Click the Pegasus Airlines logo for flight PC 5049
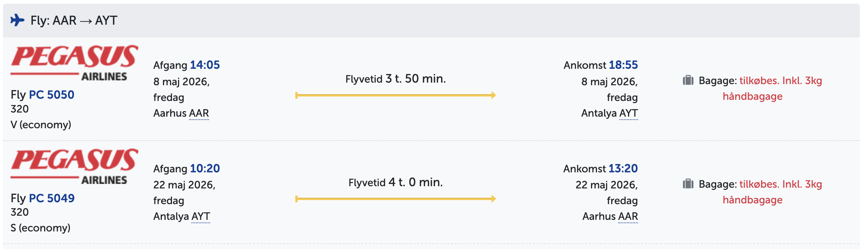Image resolution: width=868 pixels, height=249 pixels. click(x=74, y=166)
